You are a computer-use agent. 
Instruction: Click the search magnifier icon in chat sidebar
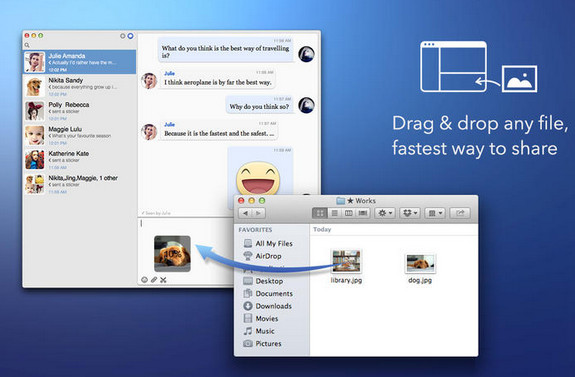(27, 45)
